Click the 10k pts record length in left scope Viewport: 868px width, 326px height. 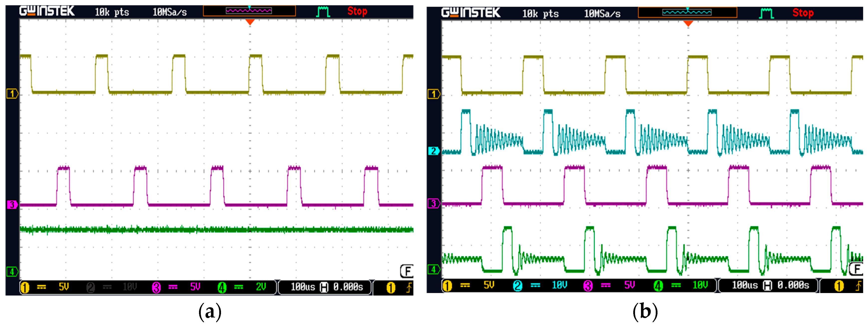click(112, 12)
